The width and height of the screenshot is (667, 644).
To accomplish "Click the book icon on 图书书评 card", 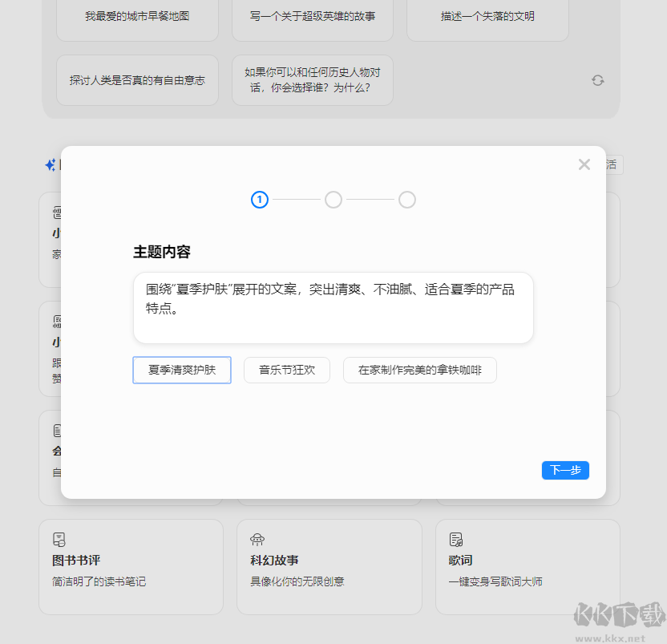I will [x=59, y=539].
